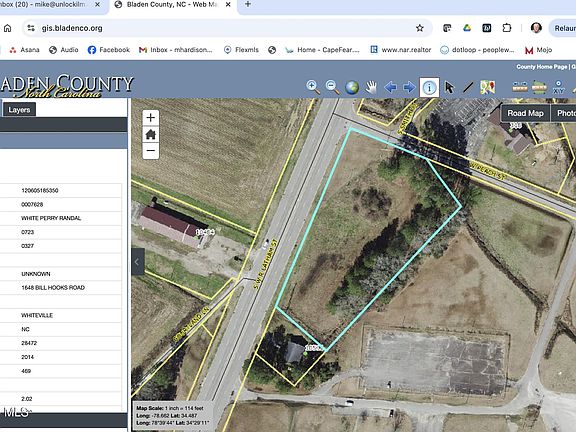The width and height of the screenshot is (576, 432).
Task: Open the Facebook bookmark
Action: (x=109, y=50)
